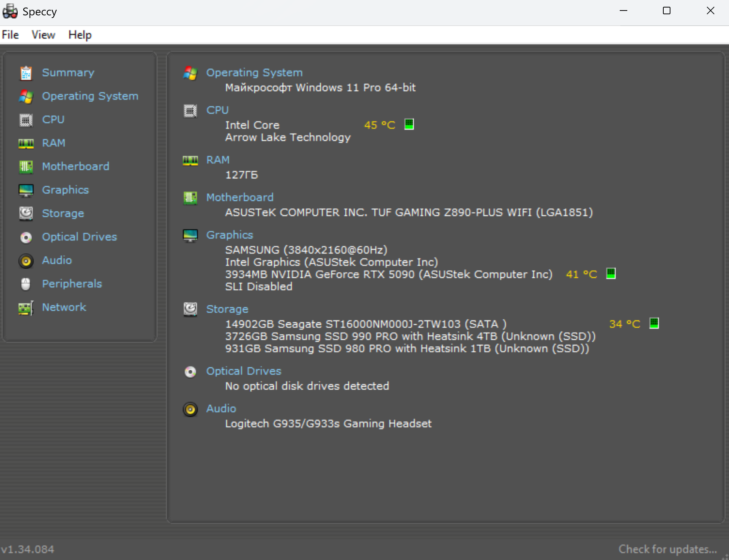Click the storage temperature status icon beside 34 °C
Image resolution: width=729 pixels, height=560 pixels.
(654, 323)
